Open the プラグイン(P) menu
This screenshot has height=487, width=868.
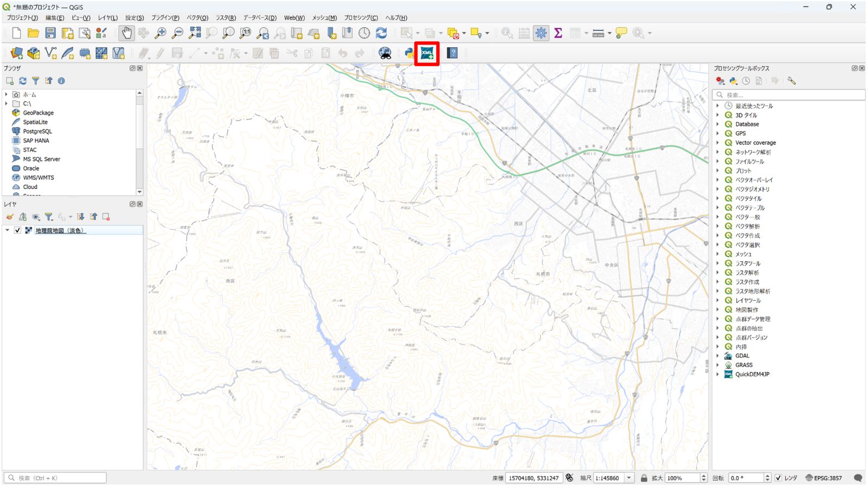(165, 18)
